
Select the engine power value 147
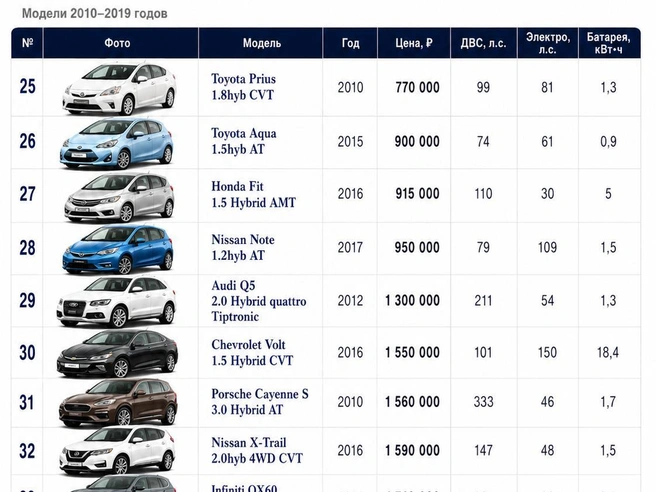tap(484, 450)
